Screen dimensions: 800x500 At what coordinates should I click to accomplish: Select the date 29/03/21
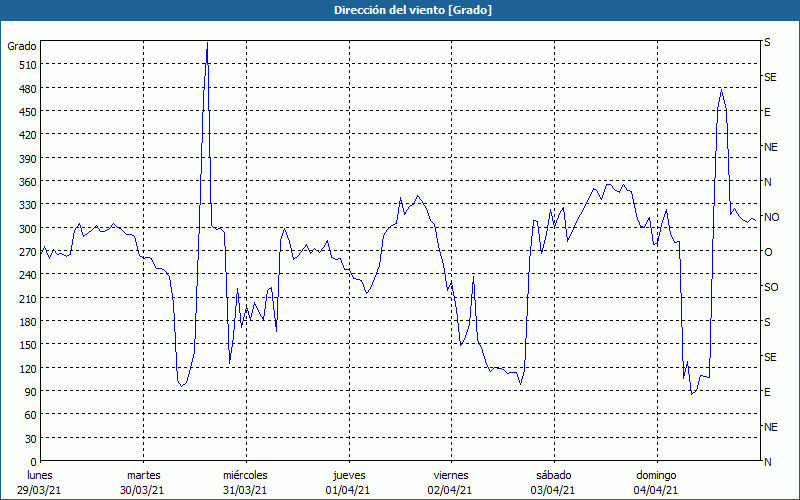click(39, 490)
